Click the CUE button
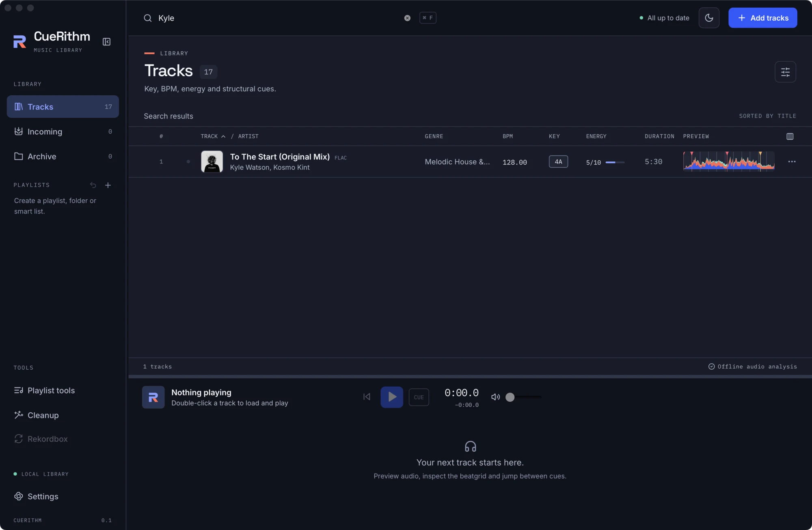The width and height of the screenshot is (812, 530). (419, 397)
